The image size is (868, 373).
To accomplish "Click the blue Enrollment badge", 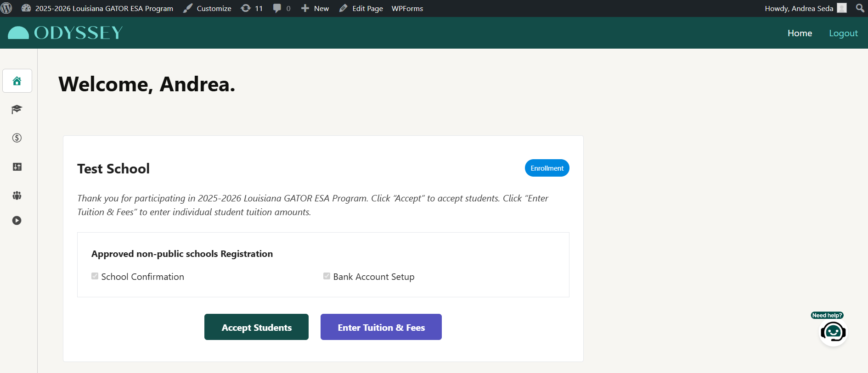I will click(547, 168).
